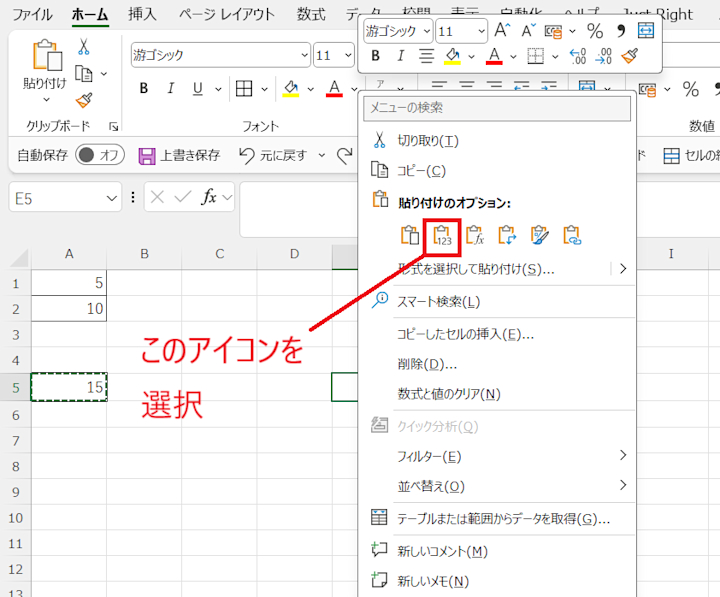Select コピーしたセルの挿入 menu entry
The width and height of the screenshot is (720, 597).
tap(497, 334)
